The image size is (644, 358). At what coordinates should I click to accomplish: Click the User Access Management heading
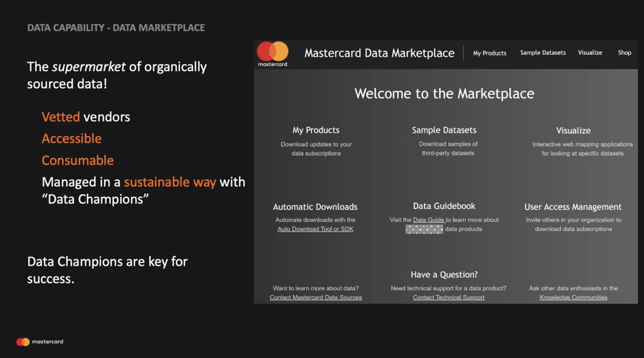pyautogui.click(x=573, y=207)
